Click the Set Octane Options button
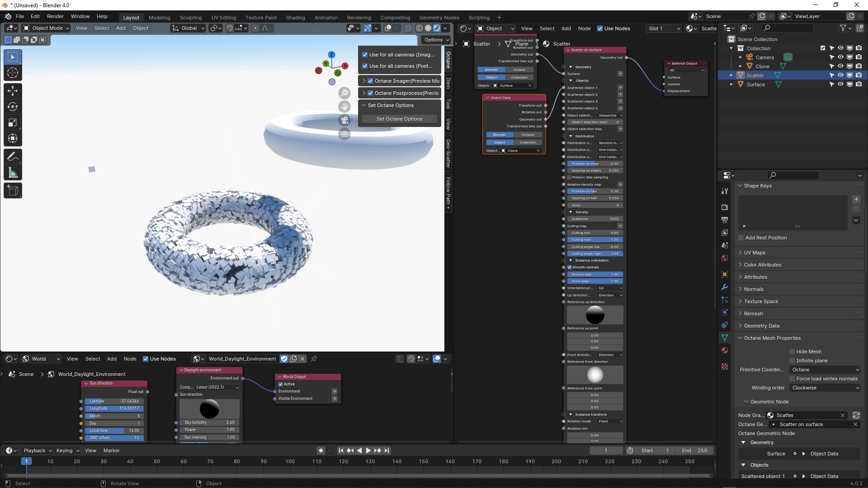Image resolution: width=868 pixels, height=488 pixels. pos(399,119)
